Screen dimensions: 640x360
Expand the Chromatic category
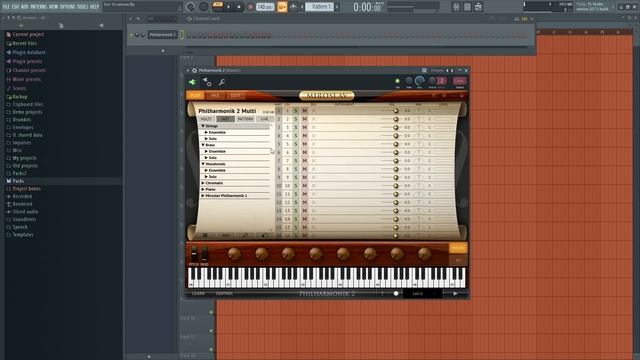203,183
